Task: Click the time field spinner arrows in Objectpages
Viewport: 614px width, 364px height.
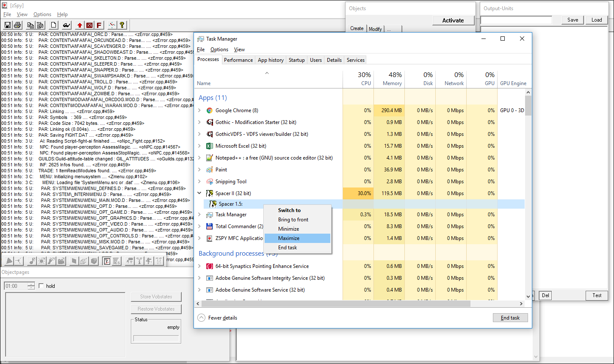Action: click(31, 286)
